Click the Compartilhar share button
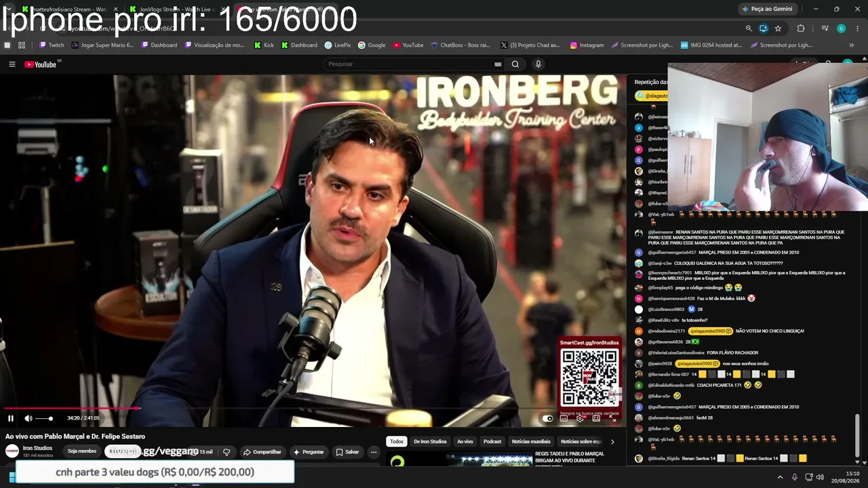 click(x=262, y=452)
